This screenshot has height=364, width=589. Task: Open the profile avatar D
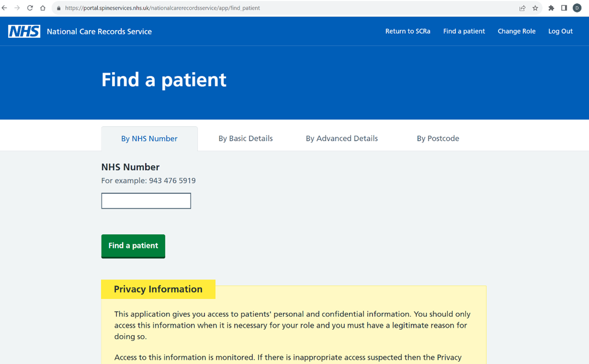tap(577, 8)
